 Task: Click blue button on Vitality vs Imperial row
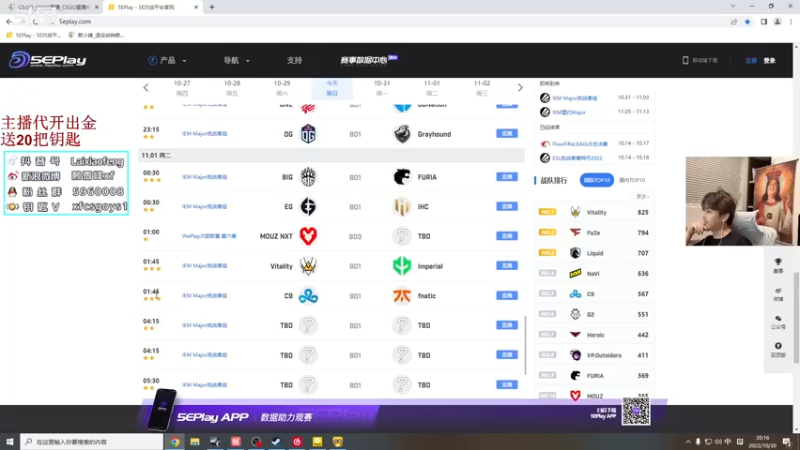click(x=507, y=266)
